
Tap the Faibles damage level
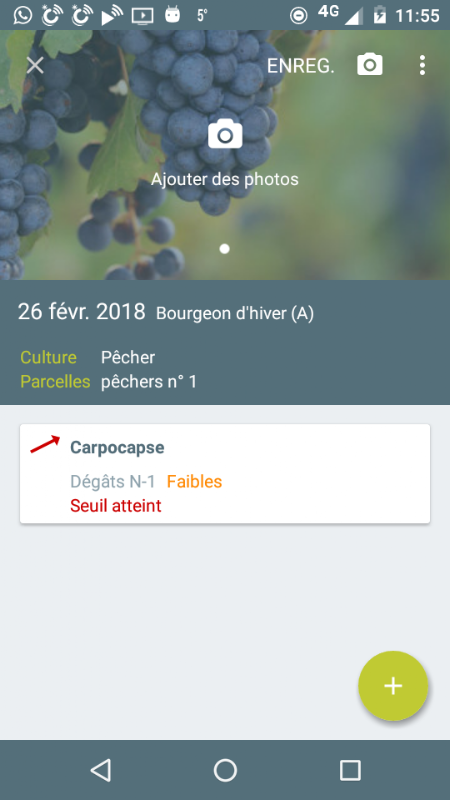194,482
